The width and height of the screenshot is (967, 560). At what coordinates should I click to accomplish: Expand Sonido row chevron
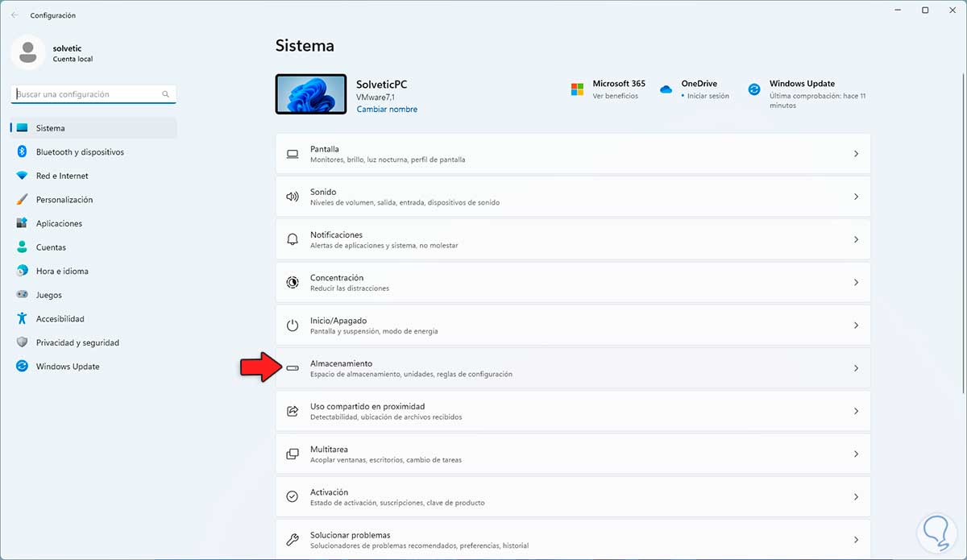pos(856,197)
